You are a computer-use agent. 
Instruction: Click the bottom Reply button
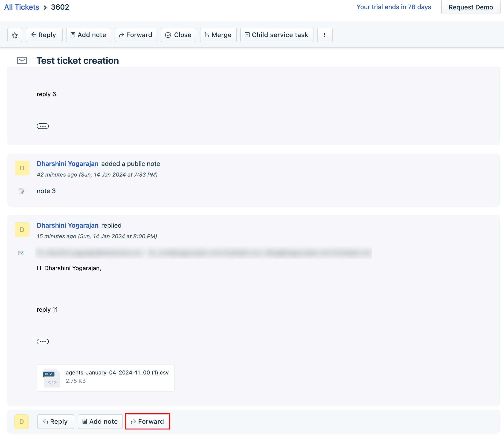55,421
